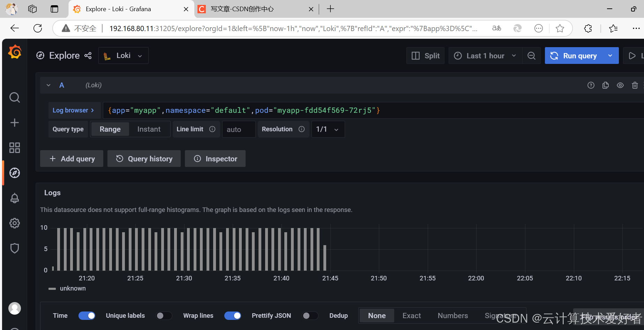This screenshot has height=330, width=644.
Task: Delete query A with trash icon
Action: 635,85
